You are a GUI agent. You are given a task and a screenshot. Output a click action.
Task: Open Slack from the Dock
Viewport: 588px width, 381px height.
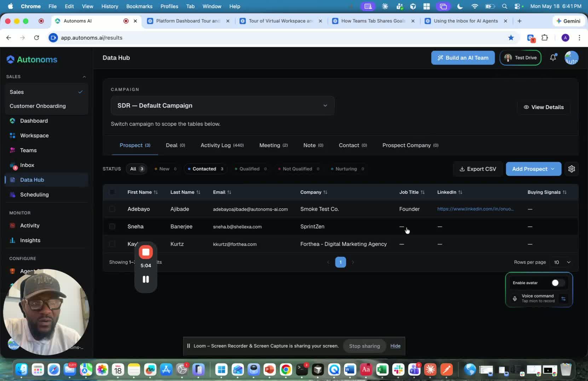point(398,370)
